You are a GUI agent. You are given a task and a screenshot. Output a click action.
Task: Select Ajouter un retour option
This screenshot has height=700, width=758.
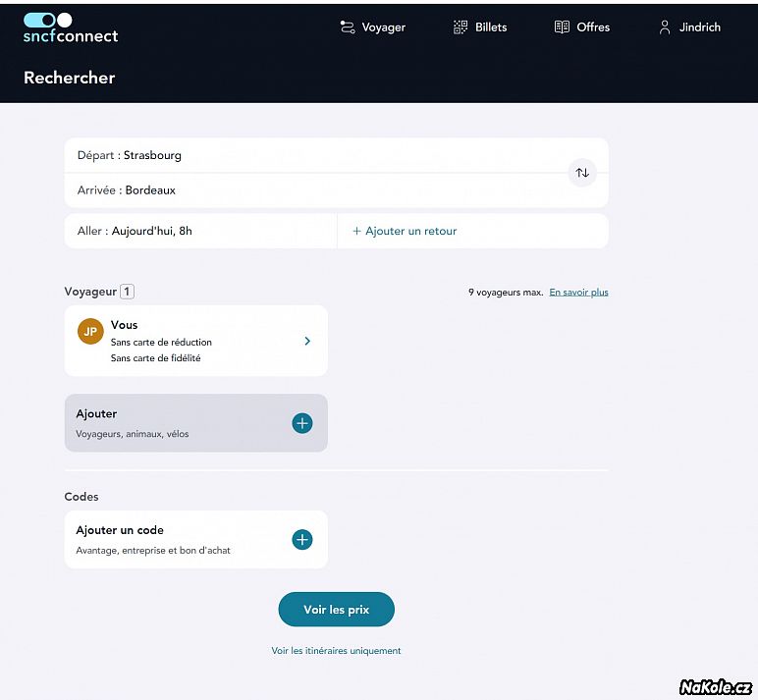point(405,231)
